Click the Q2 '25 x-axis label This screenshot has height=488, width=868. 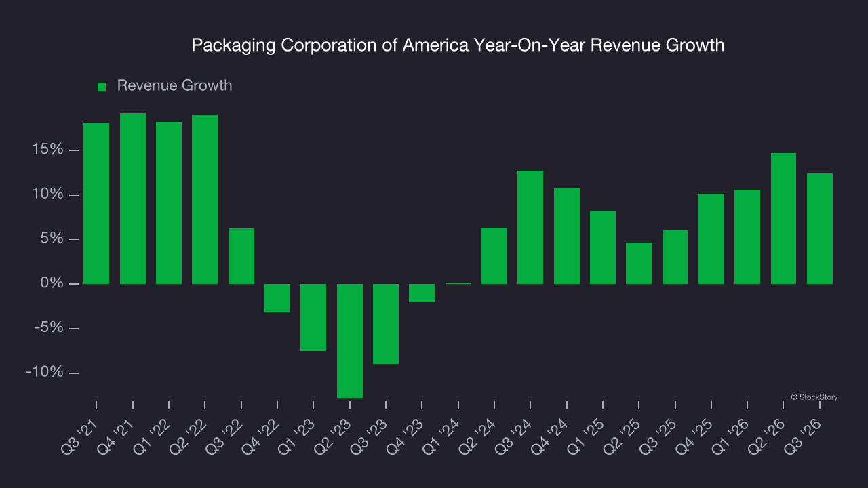tap(621, 437)
